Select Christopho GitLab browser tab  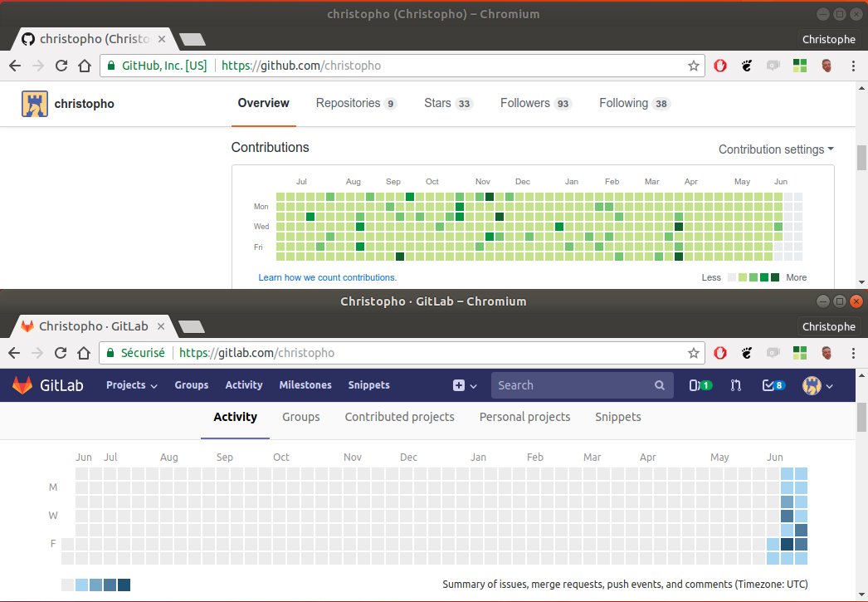pyautogui.click(x=93, y=327)
